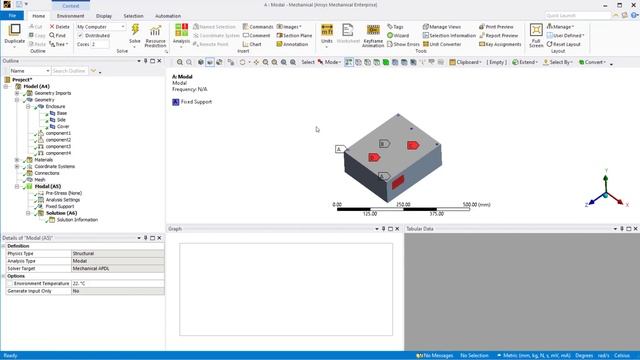Pin the Graph panel
This screenshot has height=360, width=640.
[x=383, y=229]
